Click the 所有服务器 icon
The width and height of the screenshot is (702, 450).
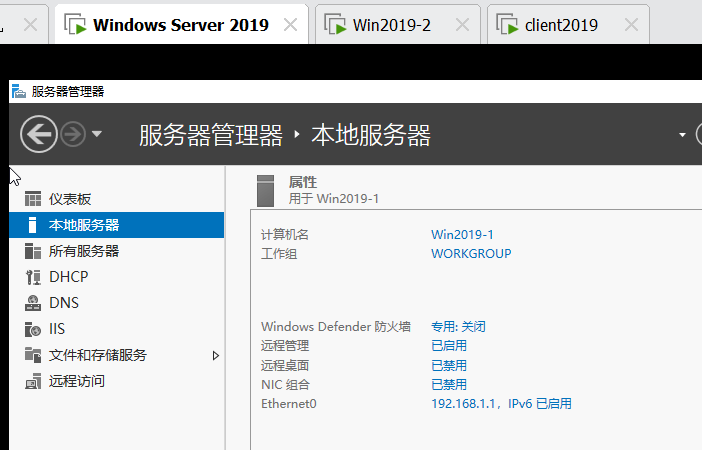pos(33,251)
